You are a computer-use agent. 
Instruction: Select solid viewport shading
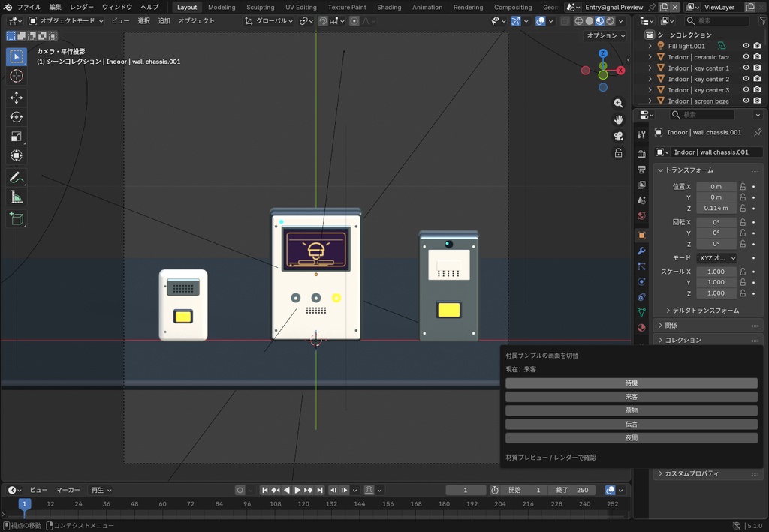pos(590,21)
